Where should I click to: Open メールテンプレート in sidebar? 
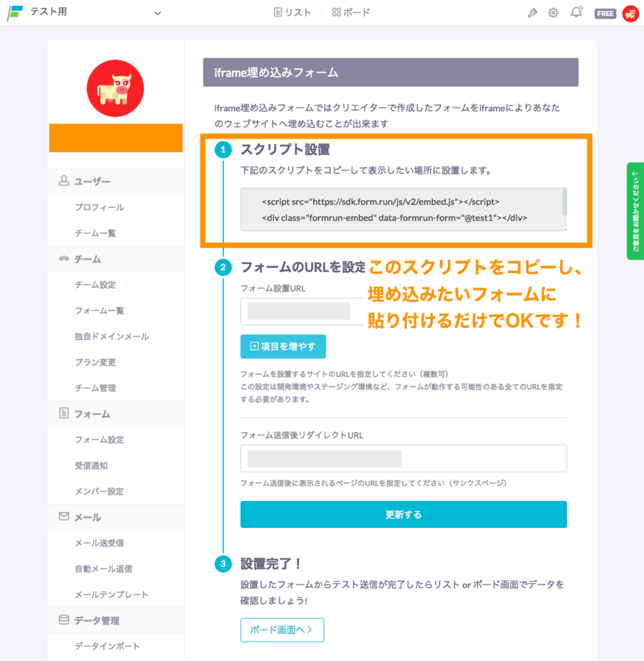click(112, 595)
